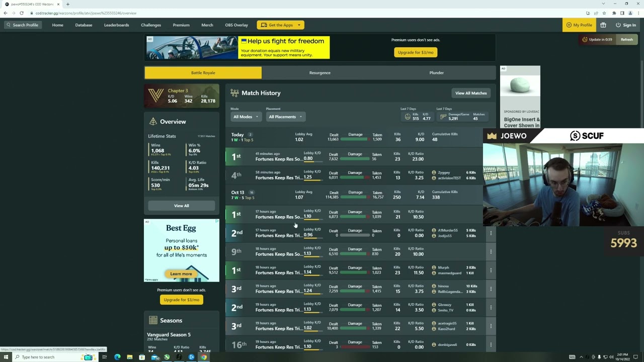Click Upgrade for $3/mo below Best Egg ad
The image size is (644, 362).
182,300
